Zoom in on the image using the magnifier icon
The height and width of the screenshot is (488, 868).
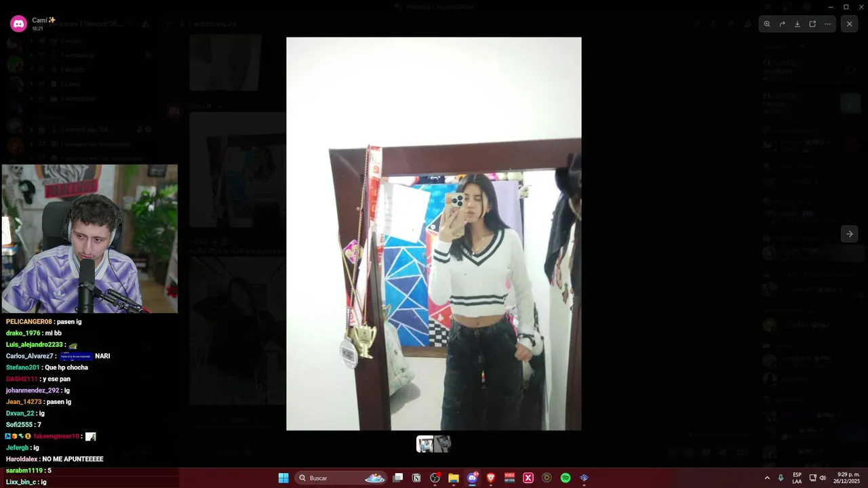click(767, 24)
